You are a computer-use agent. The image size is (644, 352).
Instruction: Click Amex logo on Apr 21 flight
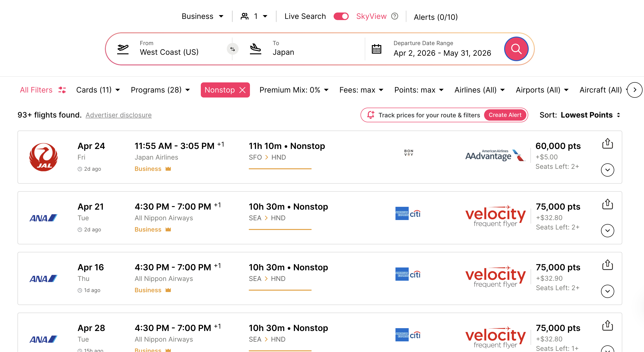(402, 213)
